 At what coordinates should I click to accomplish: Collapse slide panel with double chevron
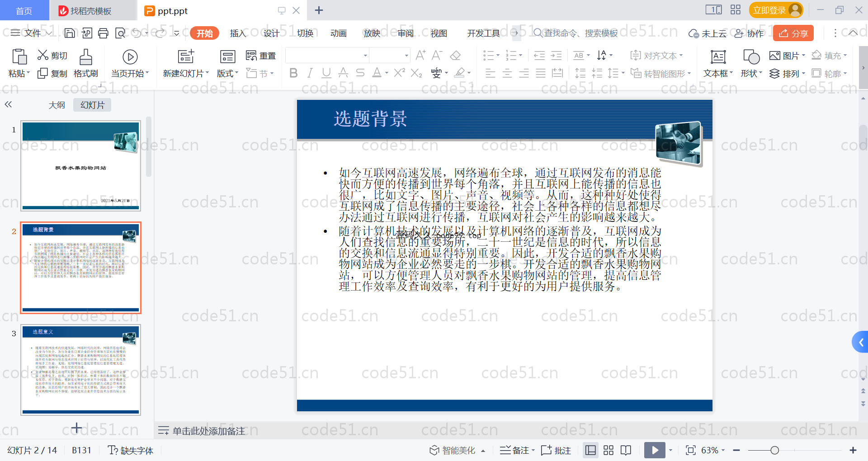tap(8, 104)
